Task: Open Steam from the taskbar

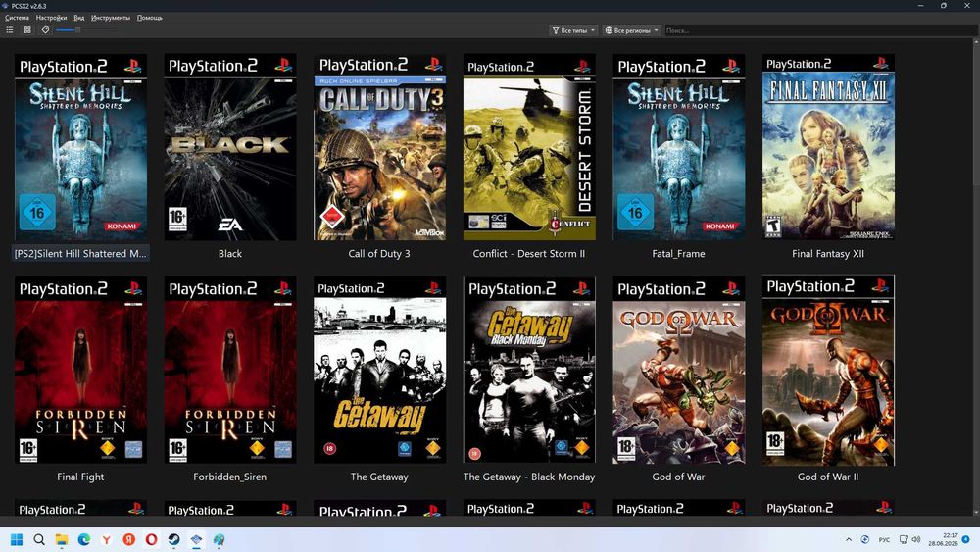Action: 173,539
